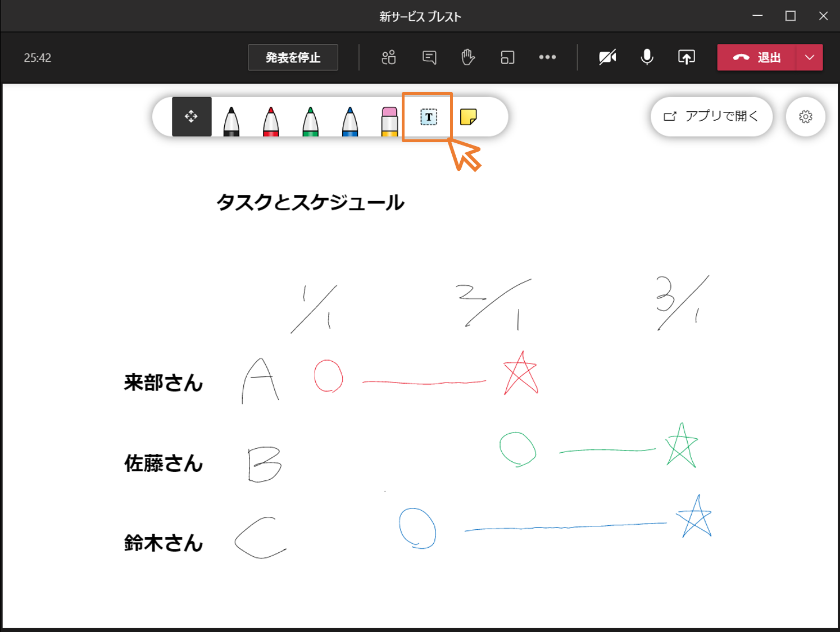Choose the green pen tool

(310, 120)
